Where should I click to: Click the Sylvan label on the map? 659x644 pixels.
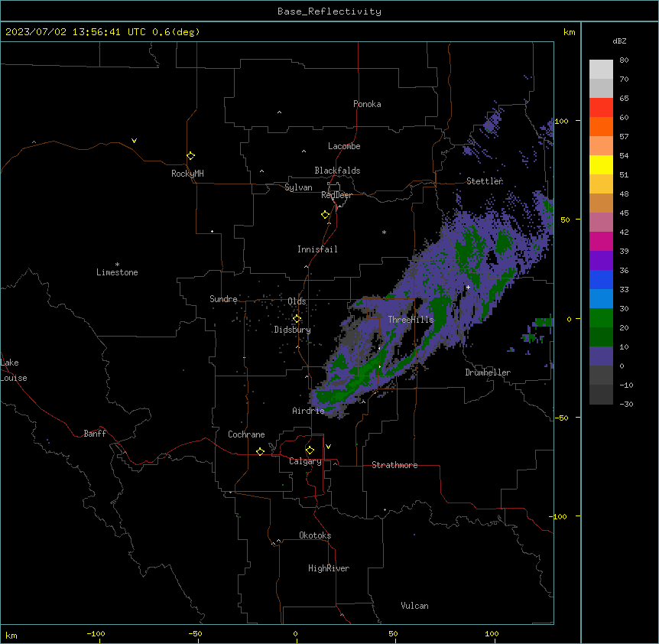click(x=298, y=187)
